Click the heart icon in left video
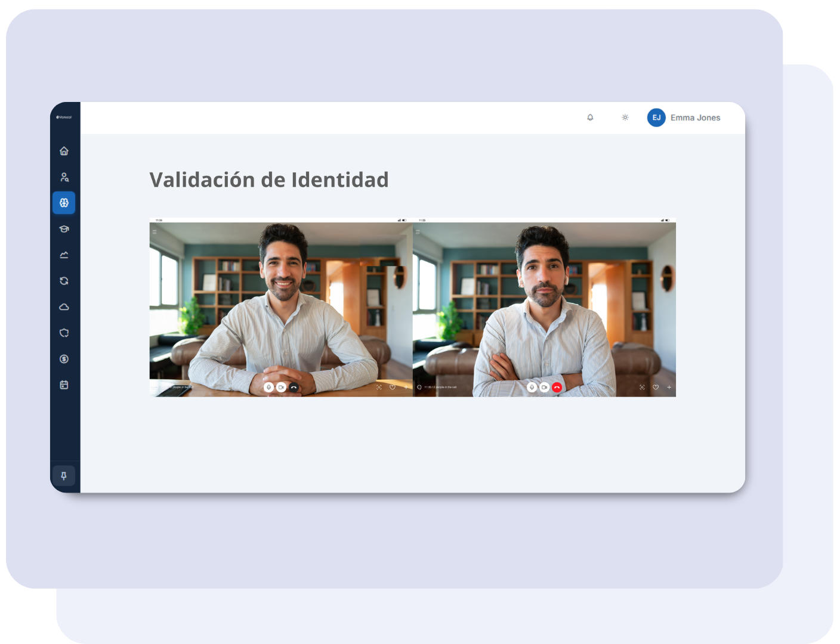The width and height of the screenshot is (840, 644). pyautogui.click(x=393, y=388)
